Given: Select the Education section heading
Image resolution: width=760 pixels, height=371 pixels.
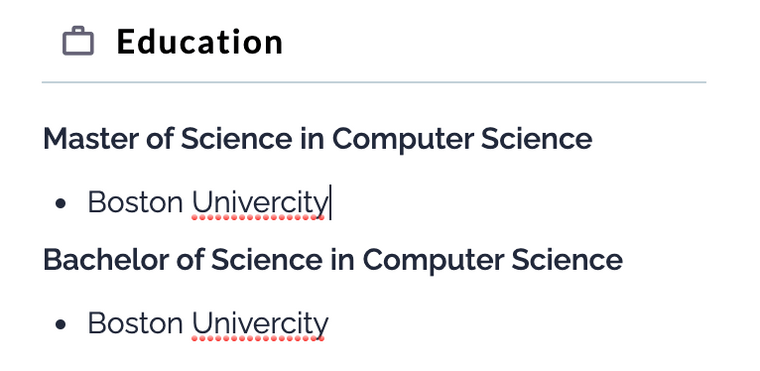Looking at the screenshot, I should pos(200,42).
